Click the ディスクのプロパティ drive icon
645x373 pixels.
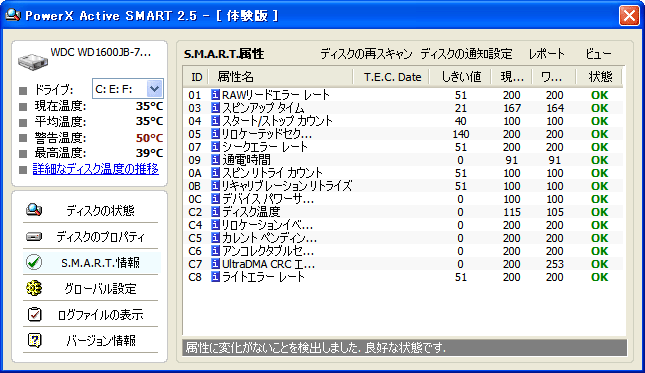click(34, 236)
